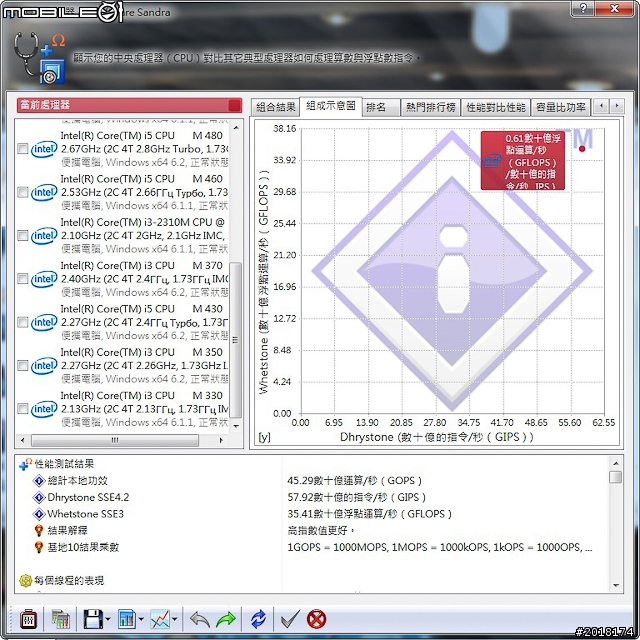The image size is (640, 640).
Task: Click the Intel logo of Core i5 M 460
Action: [44, 192]
